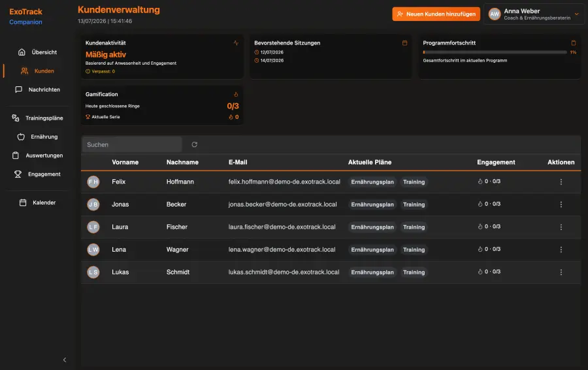
Task: Collapse the sidebar with the chevron arrow
Action: click(65, 360)
